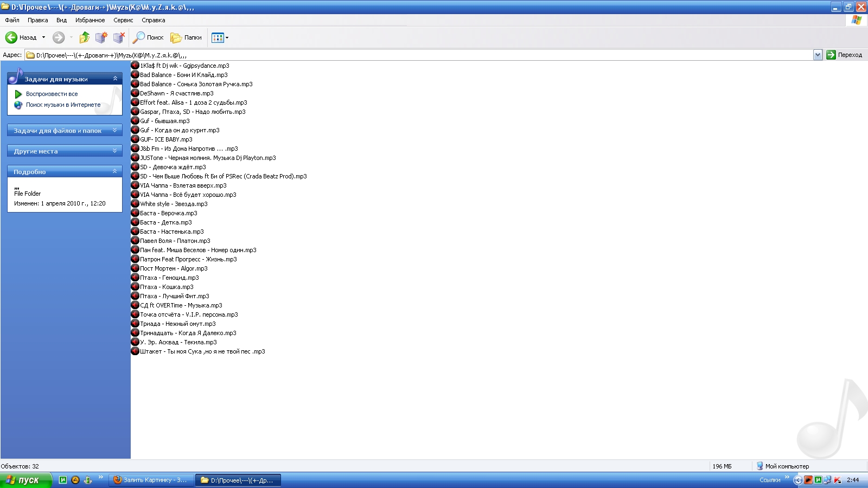Select Тринадцать - Когда Я Далеко.mp3
This screenshot has height=488, width=868.
184,333
